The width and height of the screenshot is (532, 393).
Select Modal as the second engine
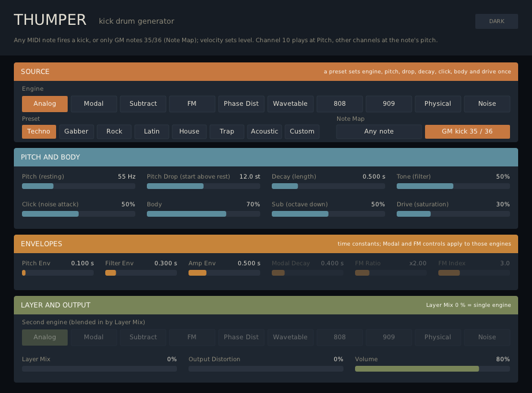[94, 338]
